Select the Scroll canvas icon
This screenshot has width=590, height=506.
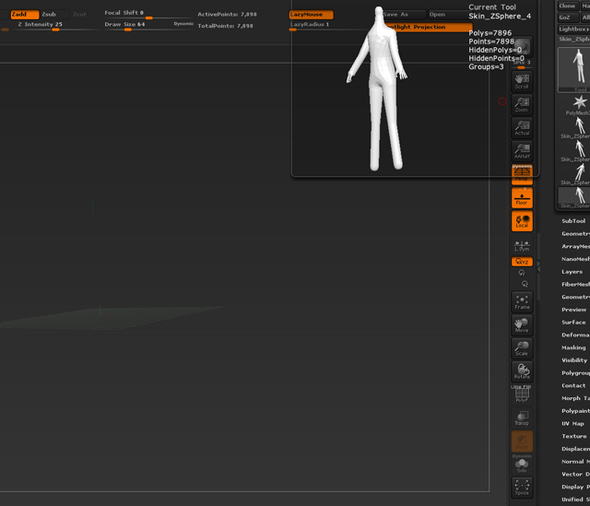(x=522, y=81)
